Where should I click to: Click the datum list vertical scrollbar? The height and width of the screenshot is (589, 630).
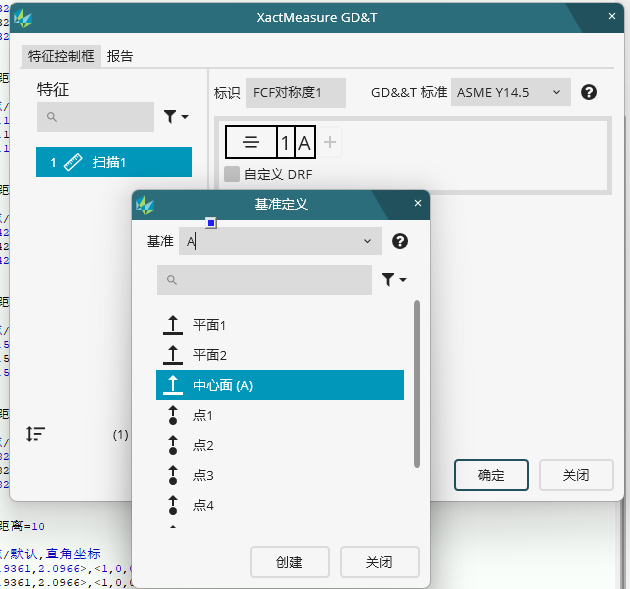tap(417, 384)
